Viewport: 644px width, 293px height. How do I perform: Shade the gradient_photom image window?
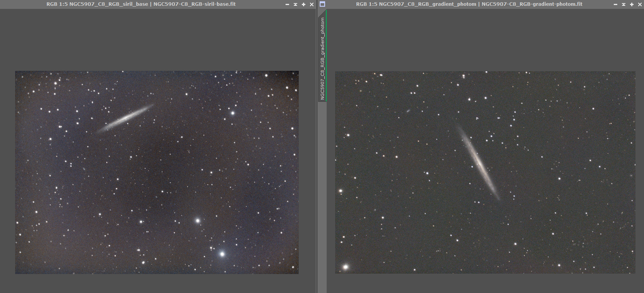click(623, 4)
